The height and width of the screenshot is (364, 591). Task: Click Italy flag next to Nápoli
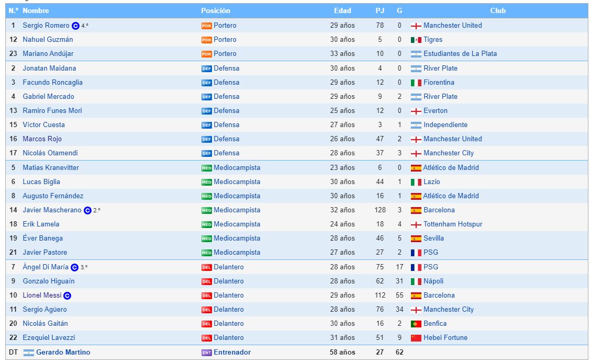(416, 281)
